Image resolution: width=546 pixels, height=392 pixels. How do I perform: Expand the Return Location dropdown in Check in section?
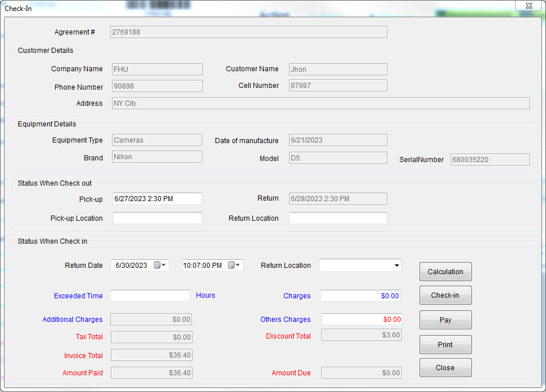pos(397,266)
